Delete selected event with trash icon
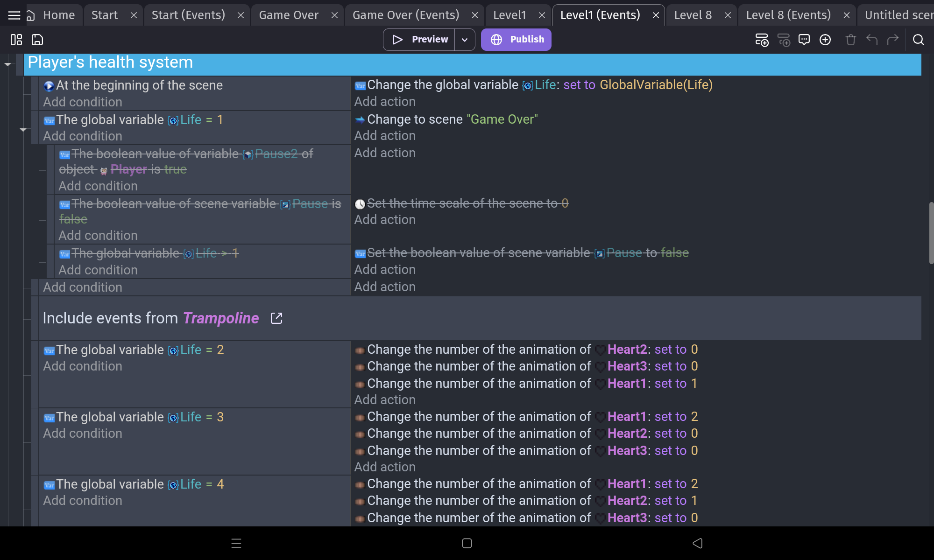The width and height of the screenshot is (934, 560). tap(850, 40)
